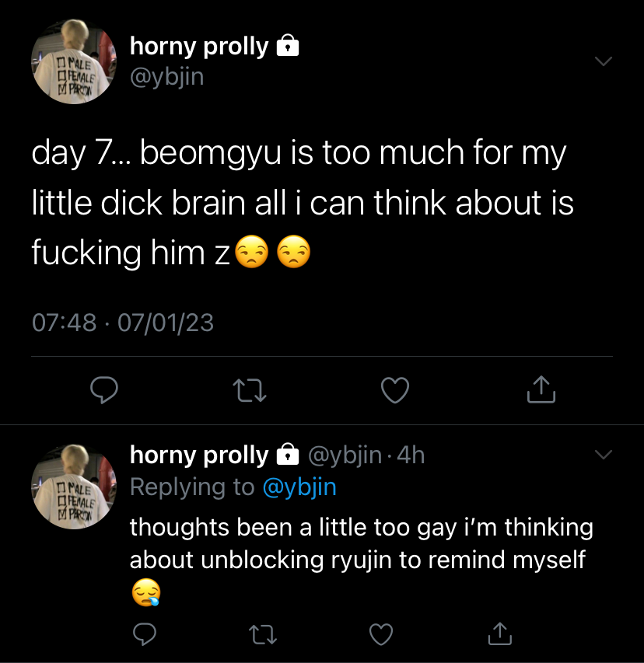Share the main tweet
Image resolution: width=644 pixels, height=663 pixels.
[541, 389]
